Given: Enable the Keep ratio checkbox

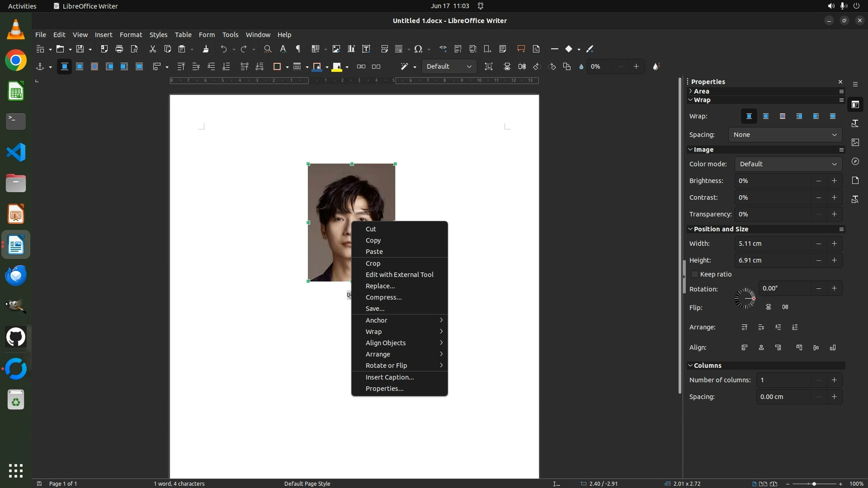Looking at the screenshot, I should pyautogui.click(x=695, y=274).
